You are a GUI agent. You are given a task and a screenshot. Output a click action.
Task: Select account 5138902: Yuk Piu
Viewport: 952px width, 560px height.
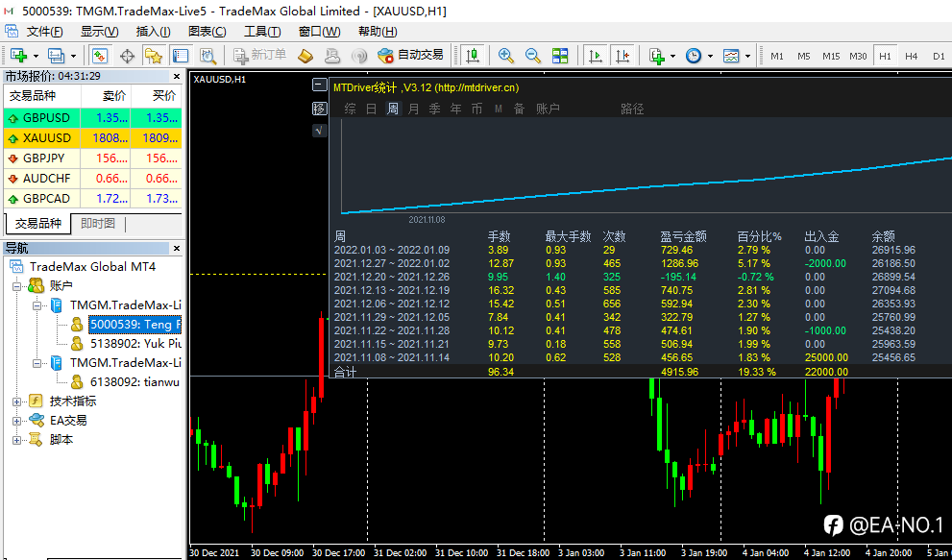[x=135, y=344]
